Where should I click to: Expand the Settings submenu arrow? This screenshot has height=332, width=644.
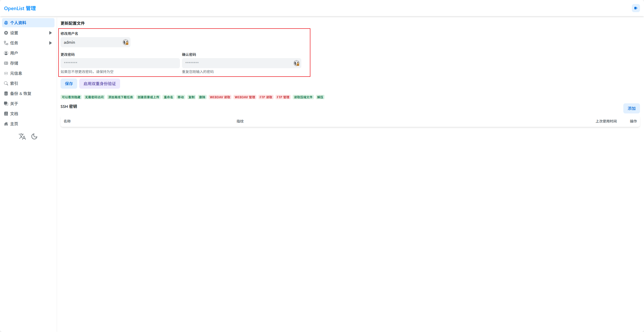pyautogui.click(x=50, y=33)
